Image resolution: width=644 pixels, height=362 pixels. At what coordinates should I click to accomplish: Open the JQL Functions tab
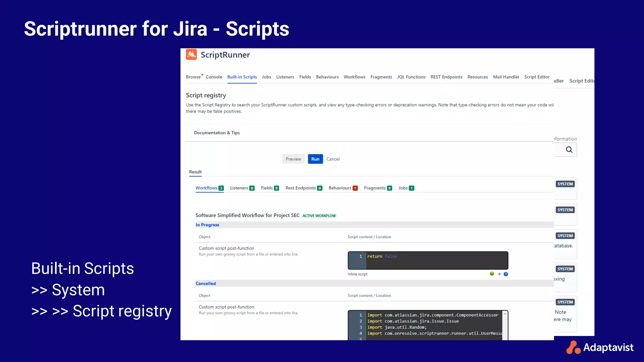pos(411,77)
